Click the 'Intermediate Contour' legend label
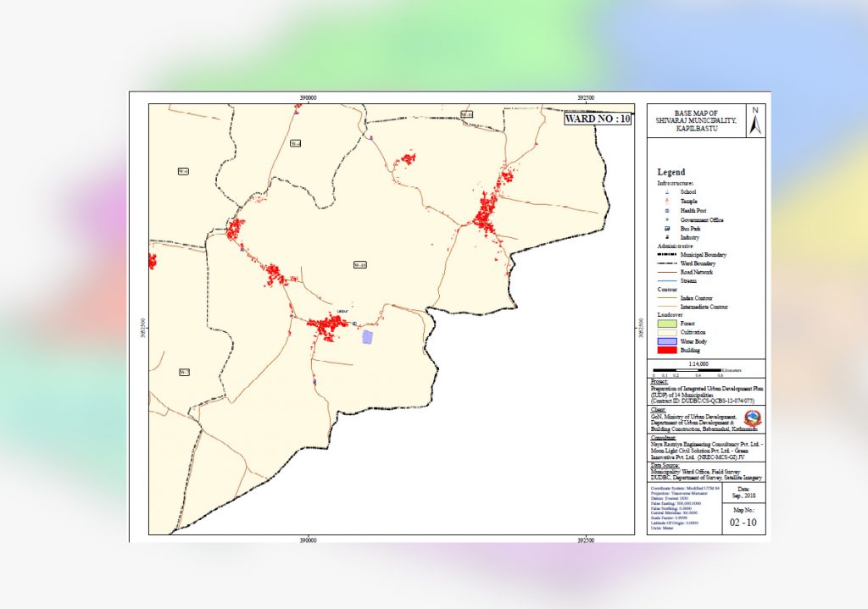Image resolution: width=868 pixels, height=609 pixels. [704, 307]
